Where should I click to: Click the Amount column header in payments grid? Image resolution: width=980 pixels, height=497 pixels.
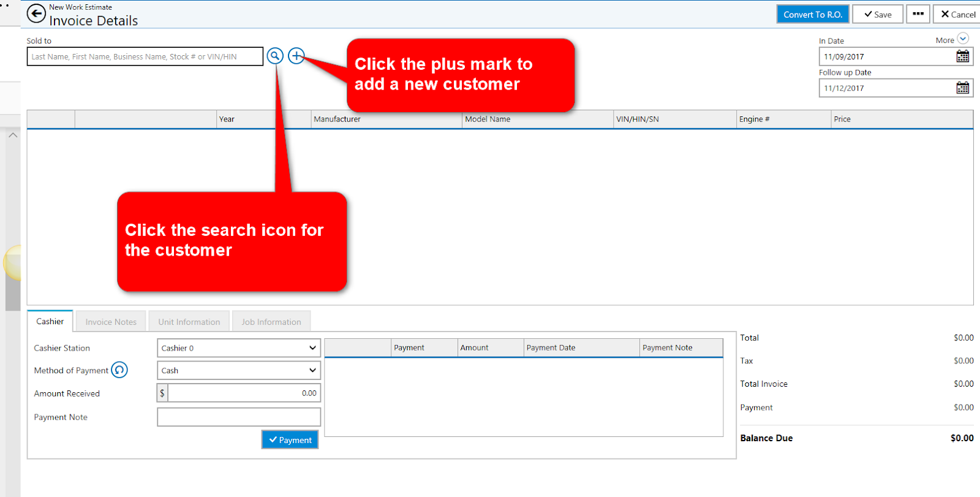tap(491, 347)
